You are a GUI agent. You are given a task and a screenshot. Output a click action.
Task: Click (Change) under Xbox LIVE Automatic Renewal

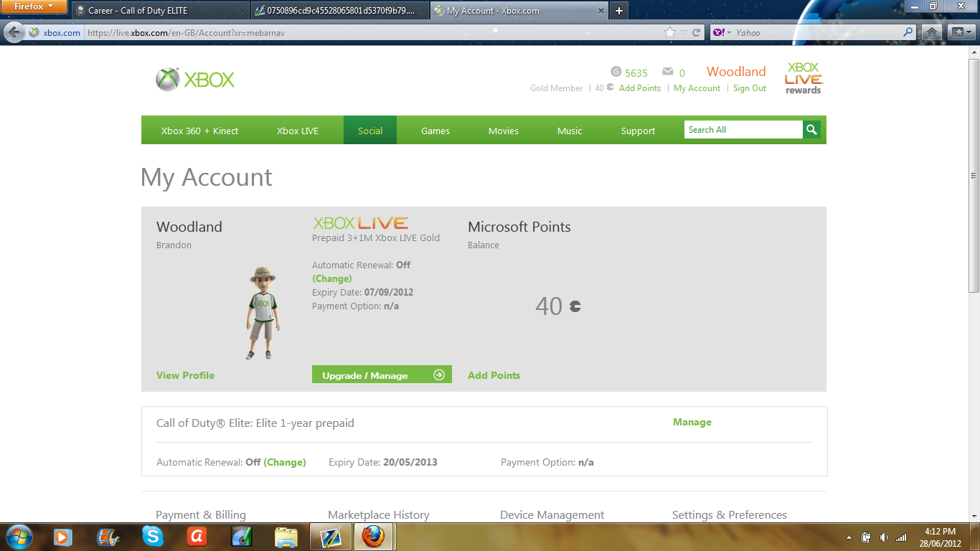pos(332,278)
